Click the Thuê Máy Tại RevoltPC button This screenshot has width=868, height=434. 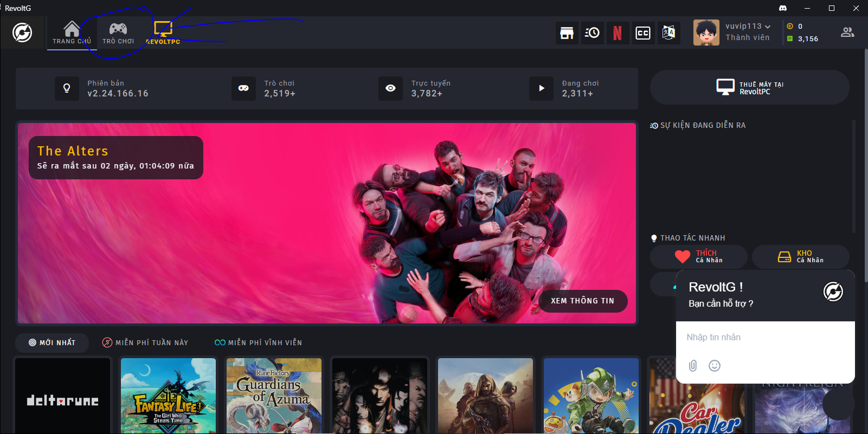tap(750, 87)
